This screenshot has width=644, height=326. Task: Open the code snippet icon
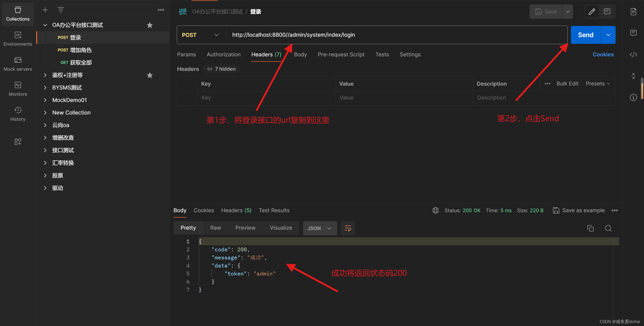pyautogui.click(x=633, y=55)
